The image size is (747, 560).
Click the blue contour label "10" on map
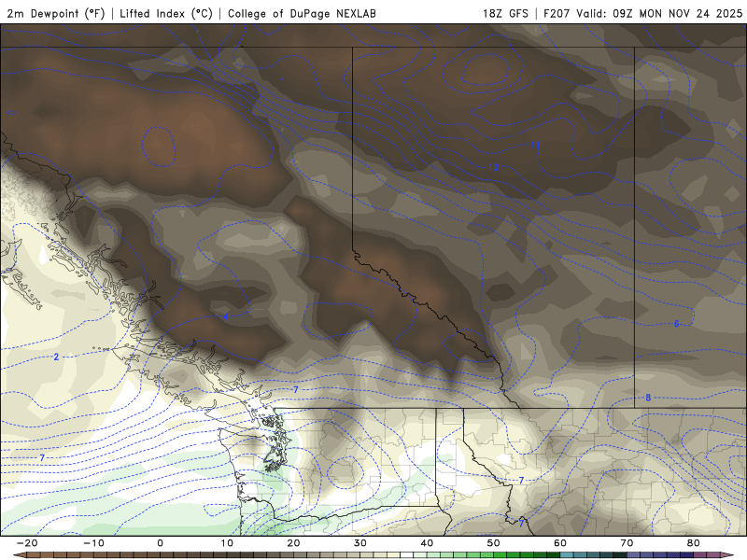tap(494, 167)
